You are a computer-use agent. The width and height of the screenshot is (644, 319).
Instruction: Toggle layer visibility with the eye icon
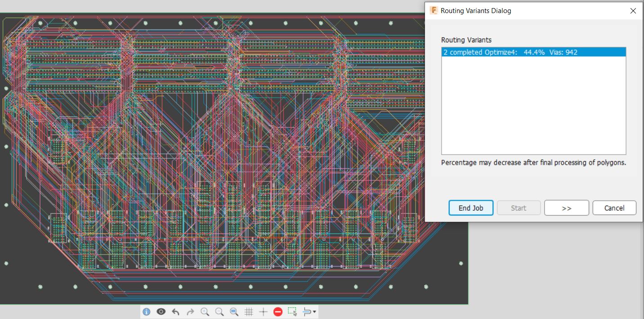(x=161, y=311)
